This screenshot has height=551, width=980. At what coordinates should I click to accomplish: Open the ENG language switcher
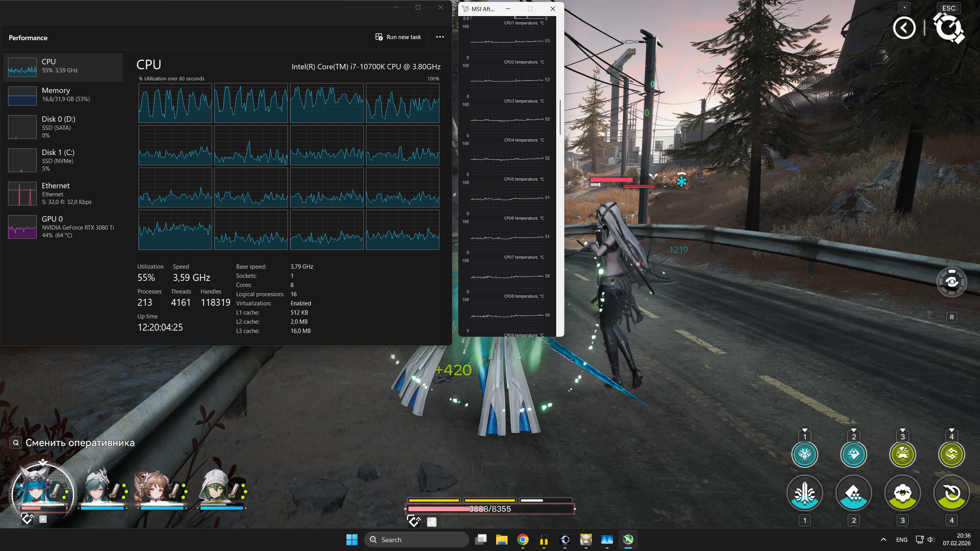coord(902,540)
